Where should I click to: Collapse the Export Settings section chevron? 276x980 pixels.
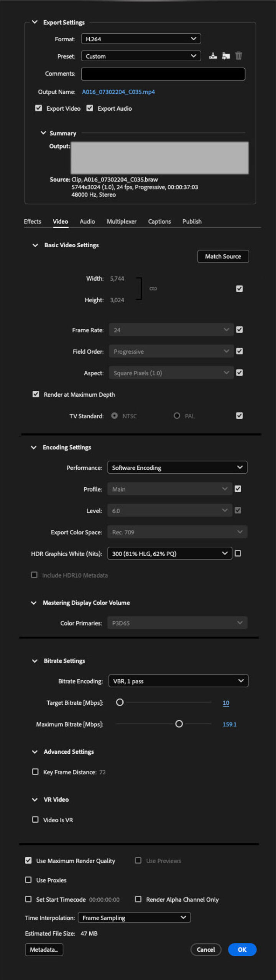(x=35, y=22)
